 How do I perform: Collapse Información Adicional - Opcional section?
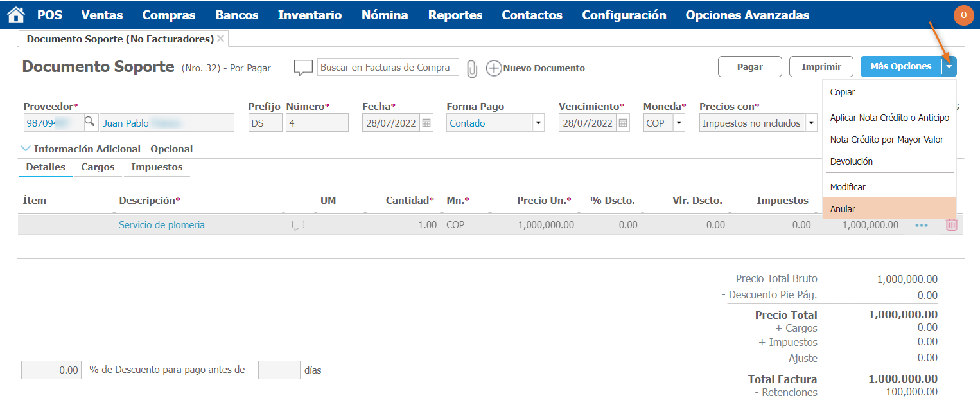pos(26,149)
